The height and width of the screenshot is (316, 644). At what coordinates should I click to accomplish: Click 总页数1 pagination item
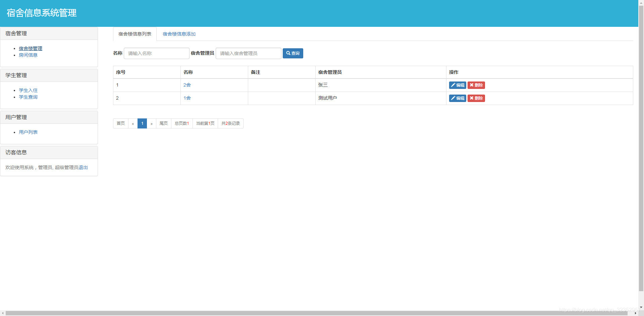pos(182,123)
